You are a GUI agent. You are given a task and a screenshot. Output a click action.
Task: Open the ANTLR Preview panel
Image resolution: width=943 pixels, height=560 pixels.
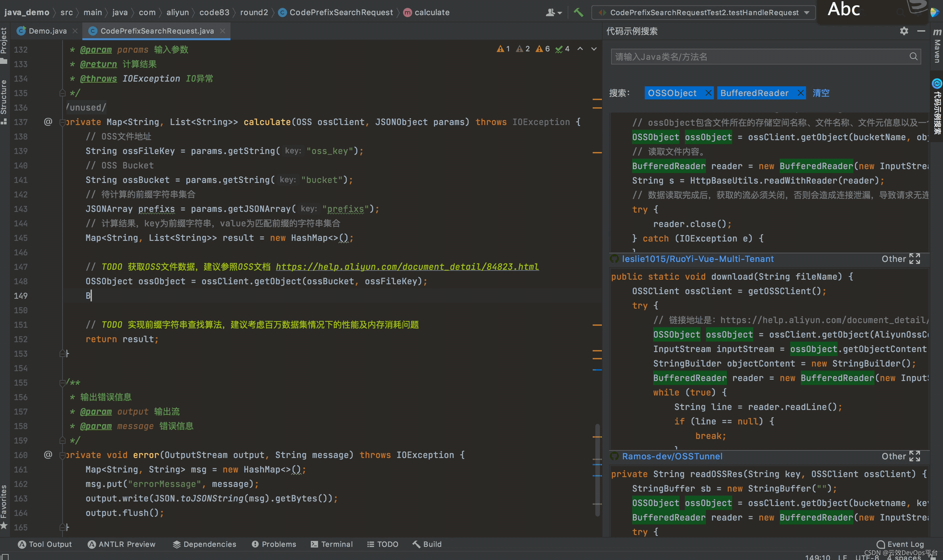coord(121,544)
